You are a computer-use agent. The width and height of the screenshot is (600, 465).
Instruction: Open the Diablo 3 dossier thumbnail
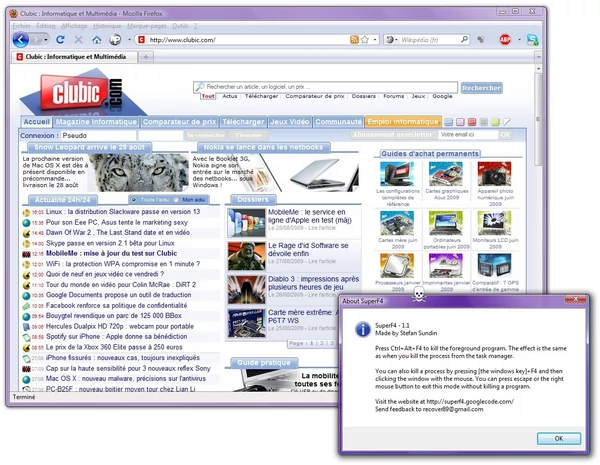click(246, 290)
